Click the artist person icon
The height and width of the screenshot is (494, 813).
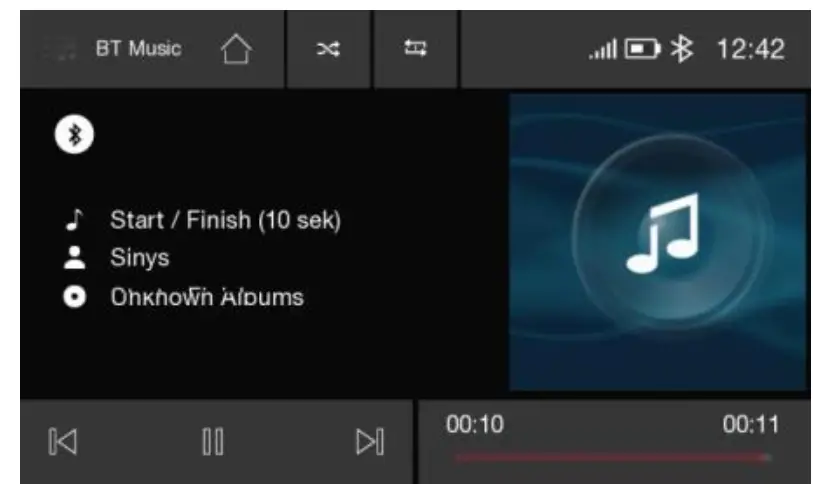[x=74, y=258]
